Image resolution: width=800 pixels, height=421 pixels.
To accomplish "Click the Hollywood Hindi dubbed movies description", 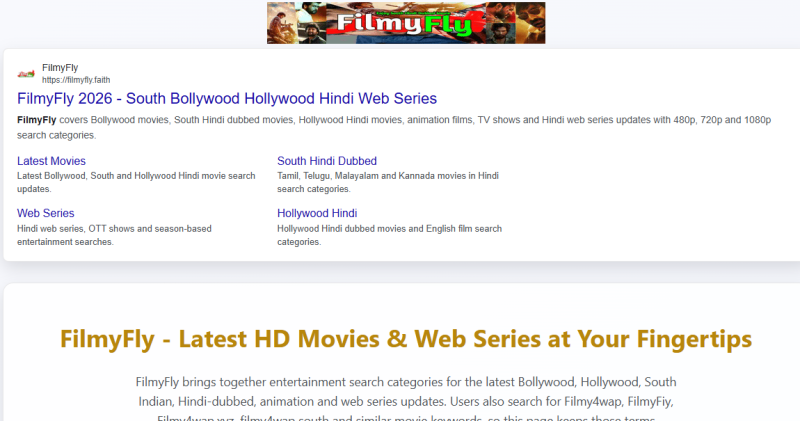I will [x=389, y=235].
